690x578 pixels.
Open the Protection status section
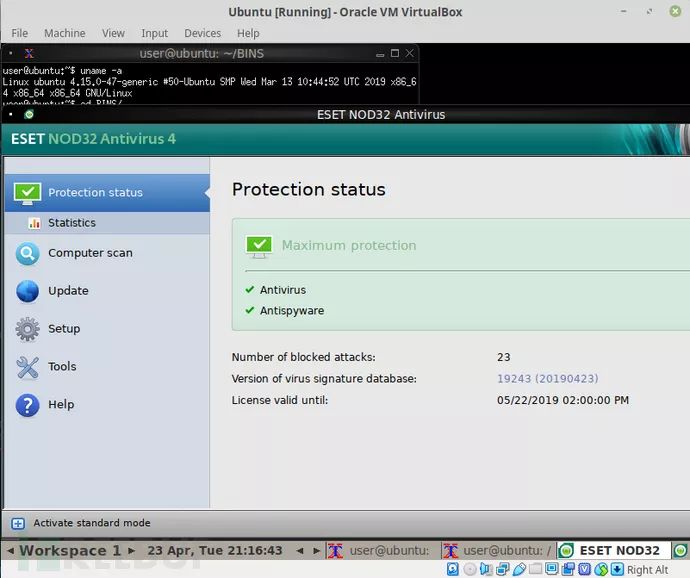coord(95,192)
